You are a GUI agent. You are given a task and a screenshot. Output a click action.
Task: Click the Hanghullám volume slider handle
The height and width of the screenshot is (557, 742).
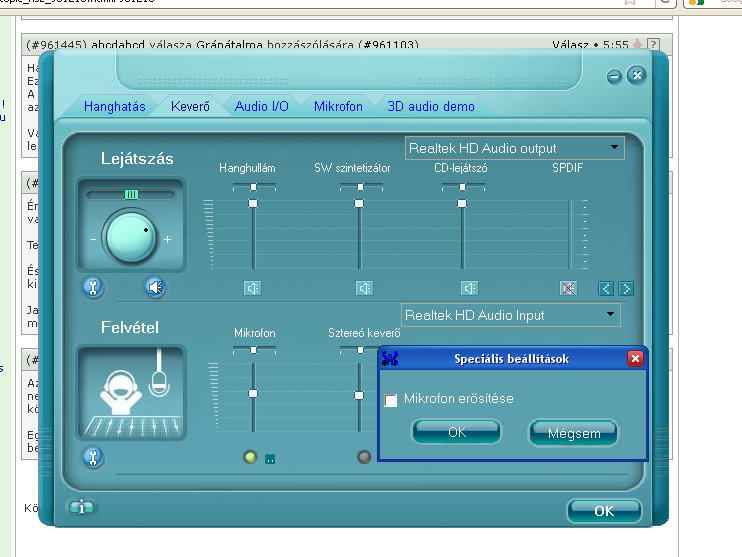[x=253, y=203]
